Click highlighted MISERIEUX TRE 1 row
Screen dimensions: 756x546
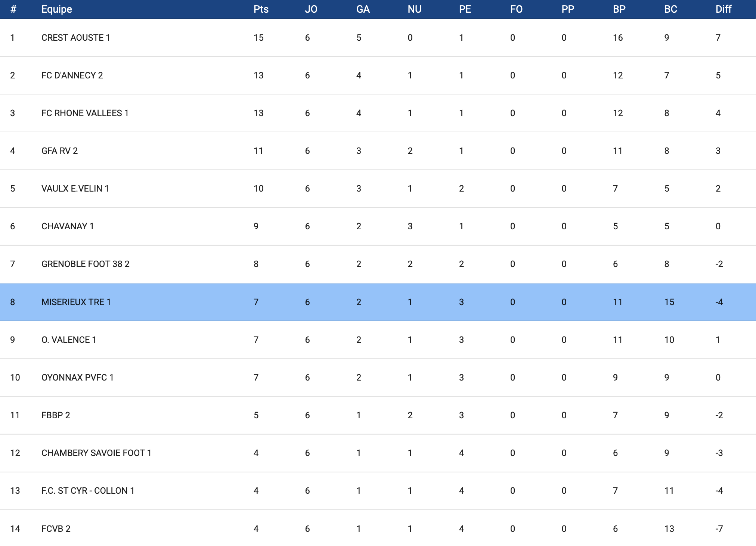point(76,302)
